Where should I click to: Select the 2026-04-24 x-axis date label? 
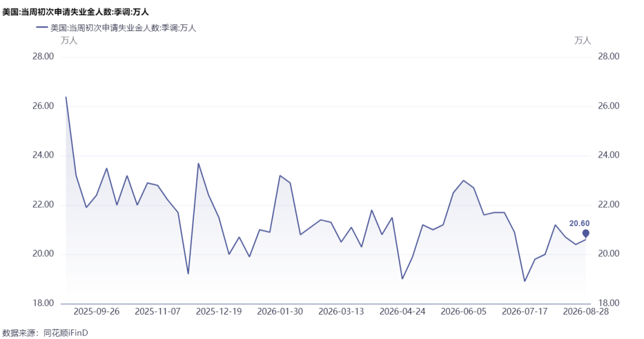coord(402,312)
